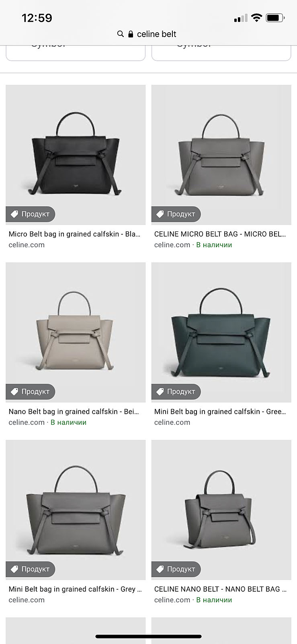
Task: Tap the product tag icon on grey Micro Belt bag
Action: tap(160, 214)
